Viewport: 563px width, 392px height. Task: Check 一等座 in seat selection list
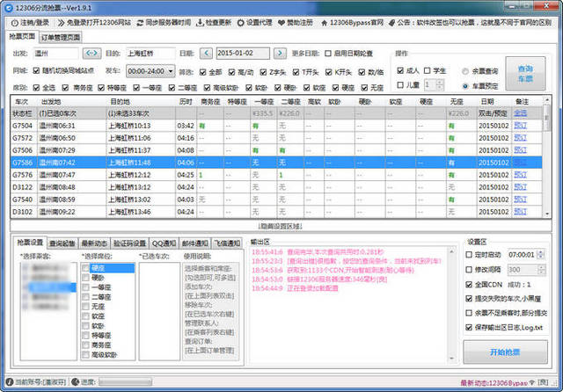pyautogui.click(x=85, y=287)
